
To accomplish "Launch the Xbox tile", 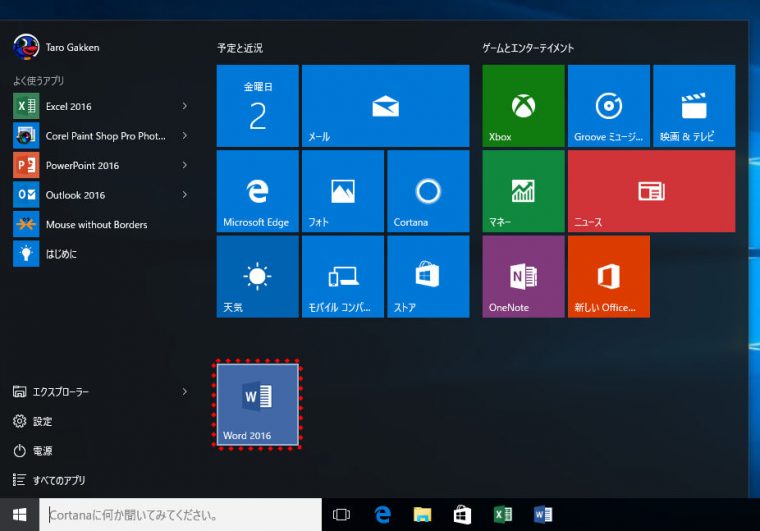I will [523, 106].
